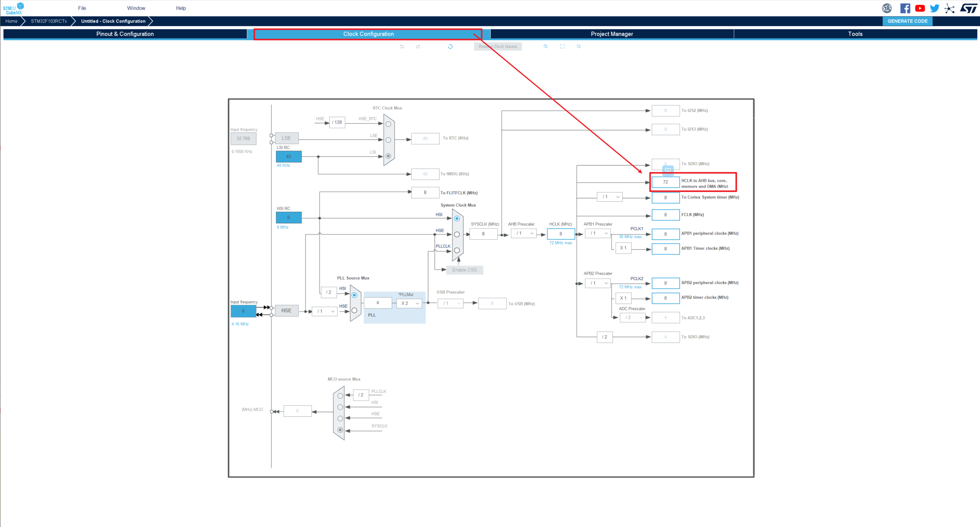This screenshot has height=527, width=980.
Task: Open the AHB Prescaler dropdown
Action: tap(523, 233)
